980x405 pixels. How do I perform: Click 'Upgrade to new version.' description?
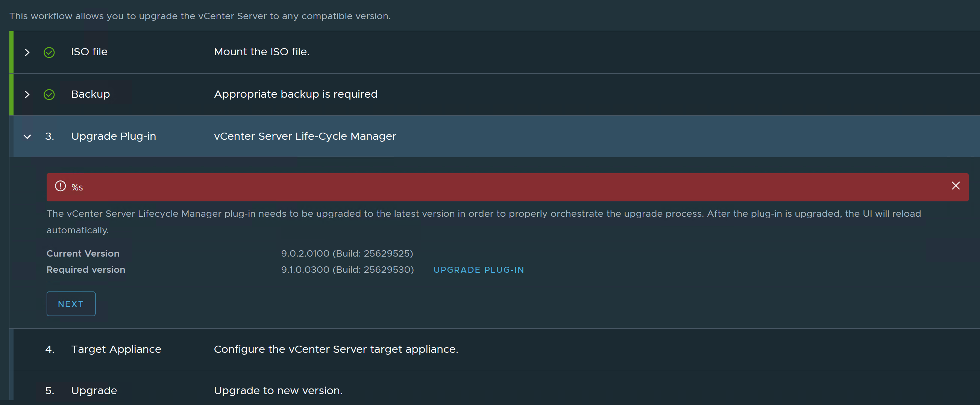tap(278, 391)
